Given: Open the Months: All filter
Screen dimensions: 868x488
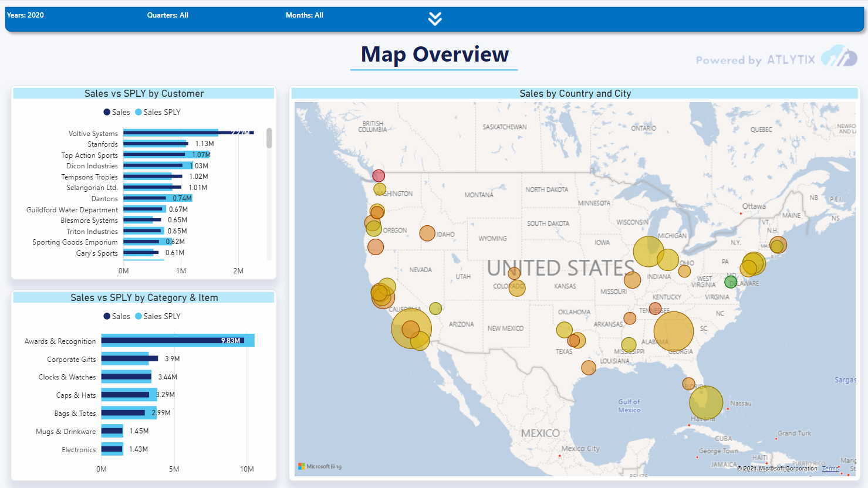Looking at the screenshot, I should 305,15.
